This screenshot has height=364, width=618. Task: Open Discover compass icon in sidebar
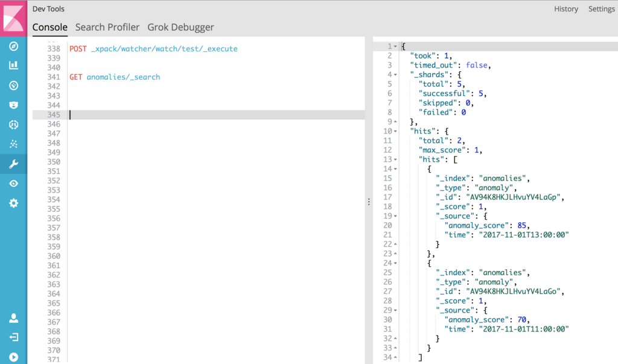pyautogui.click(x=13, y=46)
